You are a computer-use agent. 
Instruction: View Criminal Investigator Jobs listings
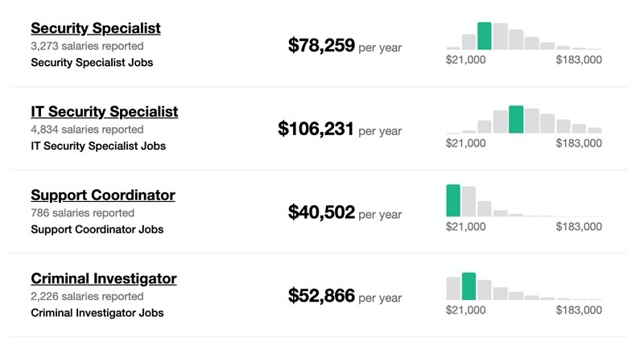(x=97, y=313)
